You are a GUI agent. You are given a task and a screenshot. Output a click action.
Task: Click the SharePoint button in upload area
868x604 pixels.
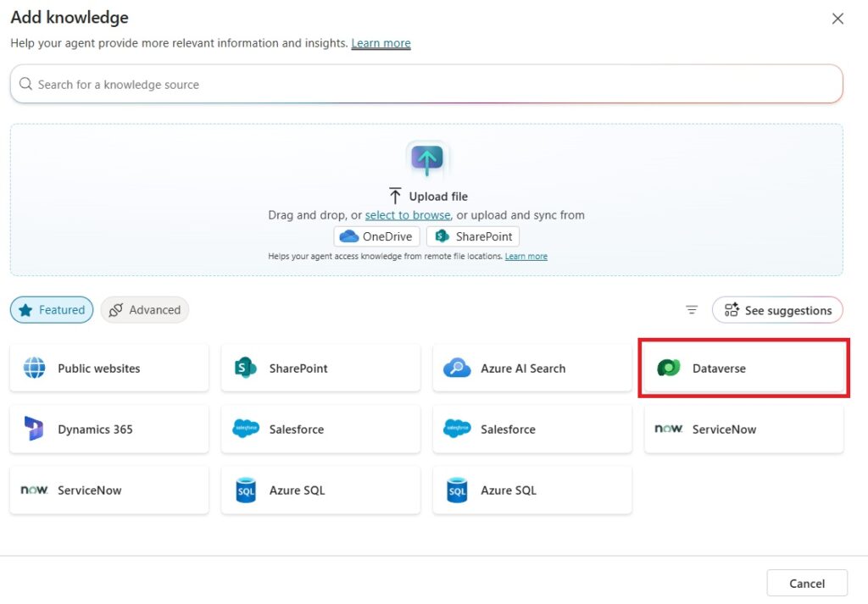click(x=473, y=236)
